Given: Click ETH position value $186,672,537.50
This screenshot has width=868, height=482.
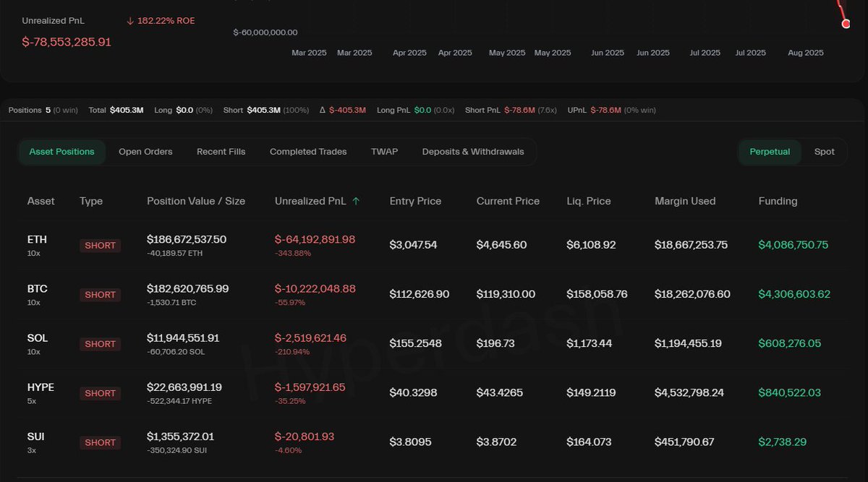Looking at the screenshot, I should coord(187,239).
